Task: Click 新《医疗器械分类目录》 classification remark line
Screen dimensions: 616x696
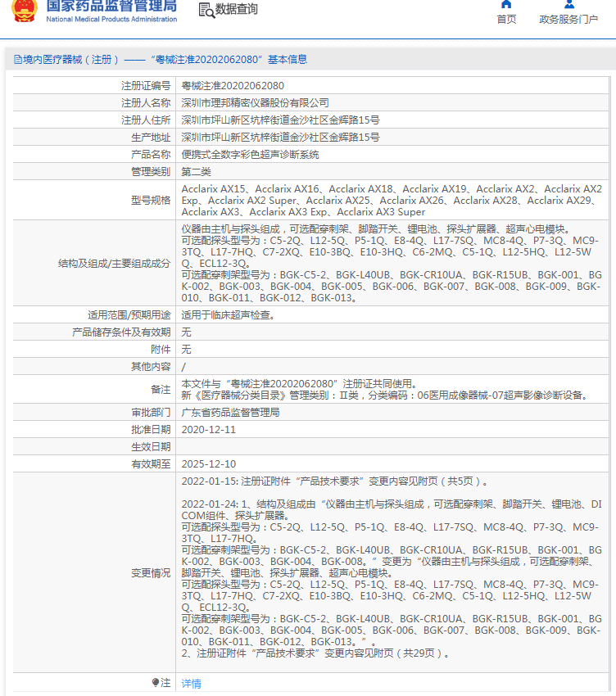Action: tap(385, 395)
